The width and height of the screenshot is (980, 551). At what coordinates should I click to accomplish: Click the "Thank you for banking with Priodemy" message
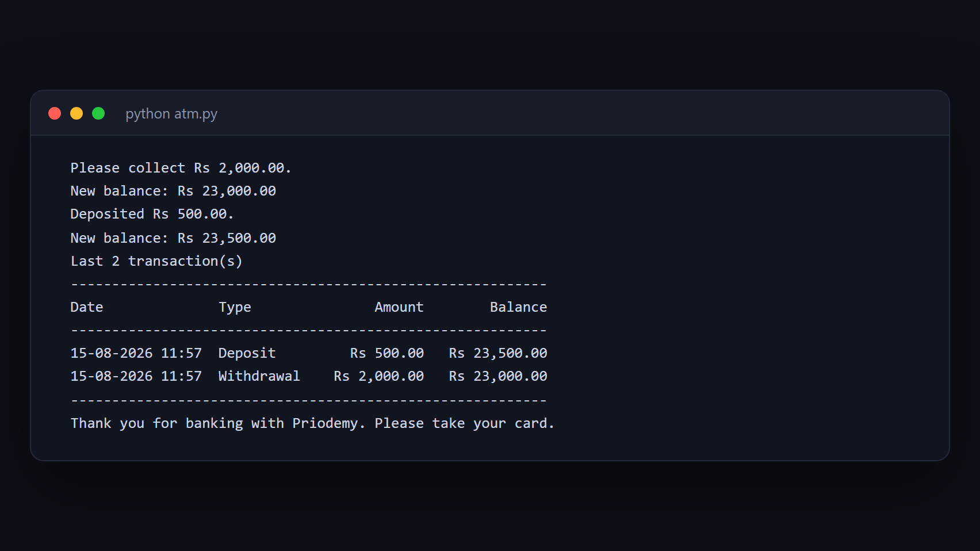coord(218,423)
